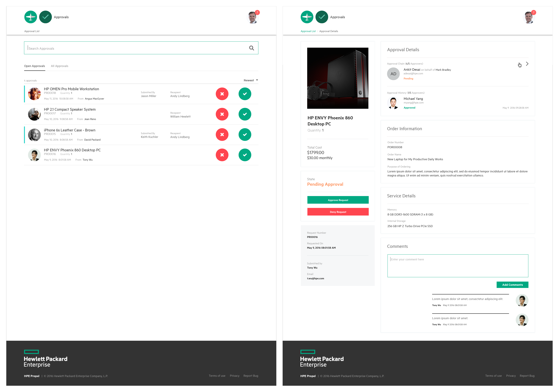Click HPE Propel text in Approval Details footer

click(x=308, y=376)
